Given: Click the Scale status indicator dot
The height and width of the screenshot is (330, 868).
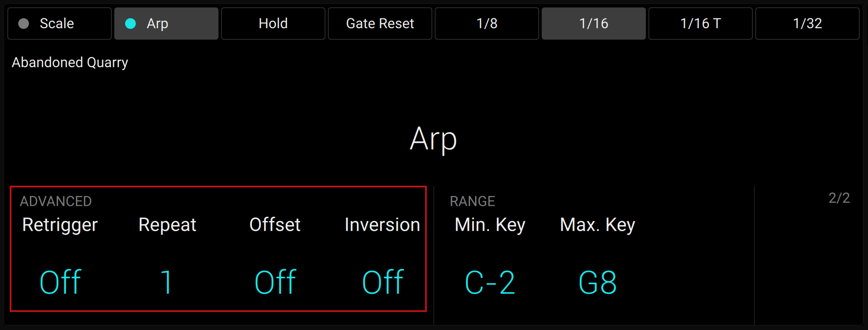Looking at the screenshot, I should (x=23, y=23).
